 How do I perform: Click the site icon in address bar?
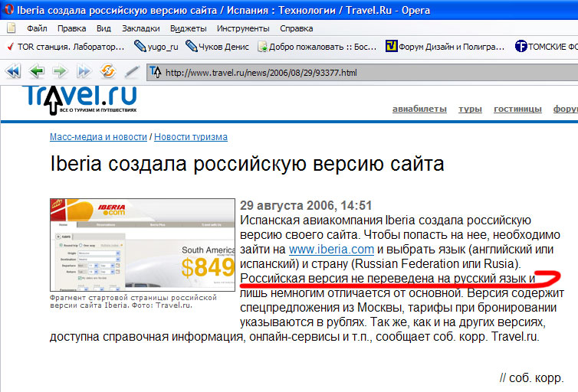[x=155, y=72]
